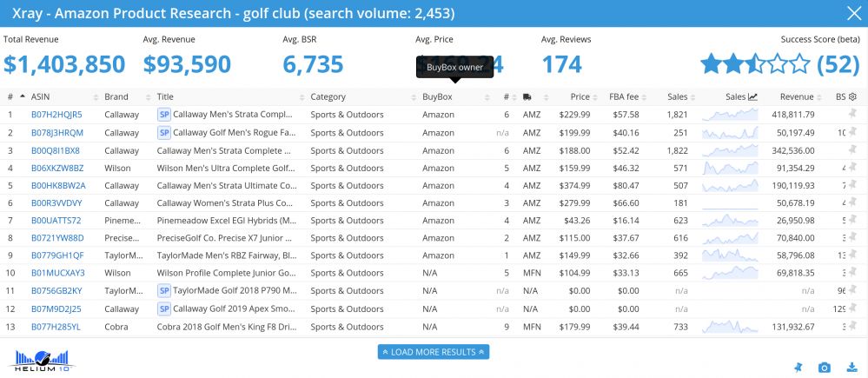Pin the B00Q8I1BX8 row

pyautogui.click(x=852, y=149)
